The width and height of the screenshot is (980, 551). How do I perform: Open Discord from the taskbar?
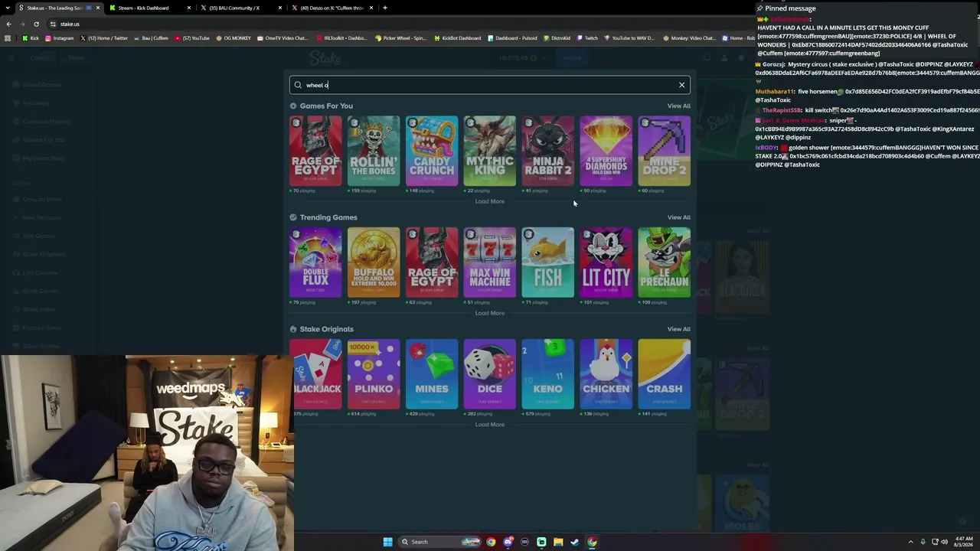point(508,542)
